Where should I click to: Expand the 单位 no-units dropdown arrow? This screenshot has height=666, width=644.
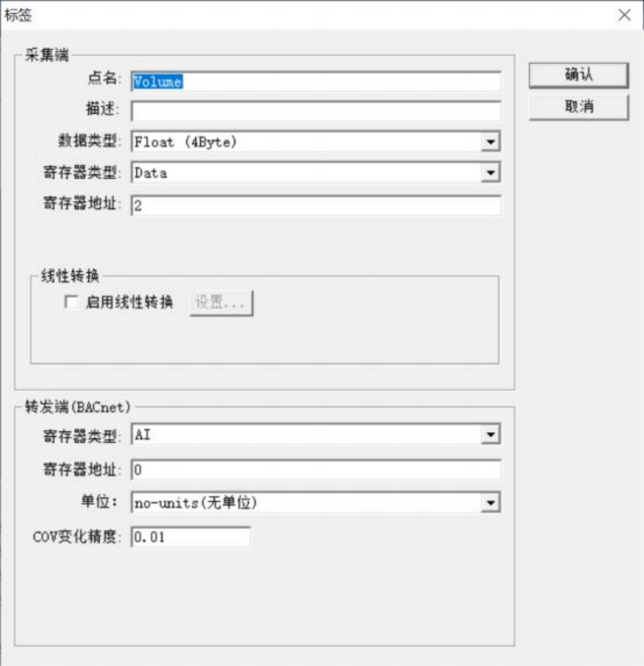tap(490, 503)
